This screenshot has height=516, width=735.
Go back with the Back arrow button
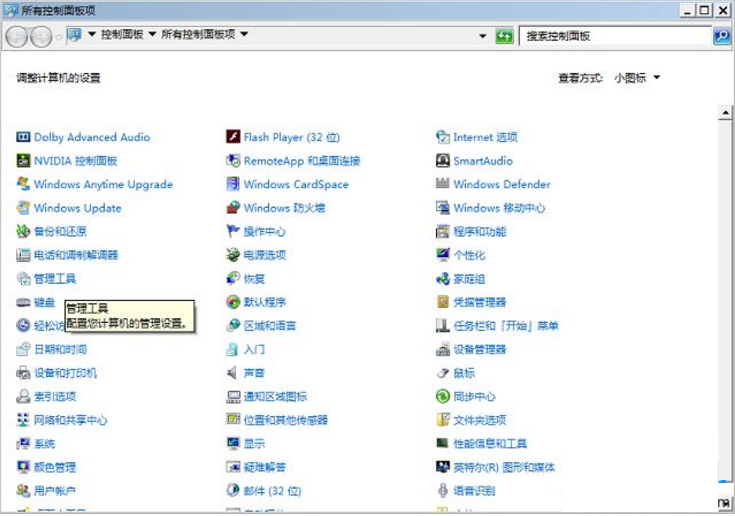pyautogui.click(x=17, y=36)
